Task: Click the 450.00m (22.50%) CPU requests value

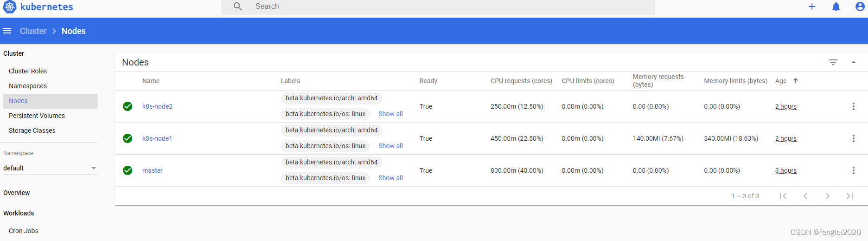Action: (517, 138)
